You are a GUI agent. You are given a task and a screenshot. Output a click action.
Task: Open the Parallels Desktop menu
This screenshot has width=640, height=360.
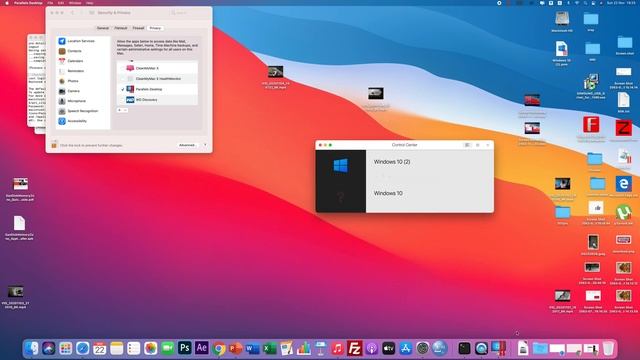28,3
